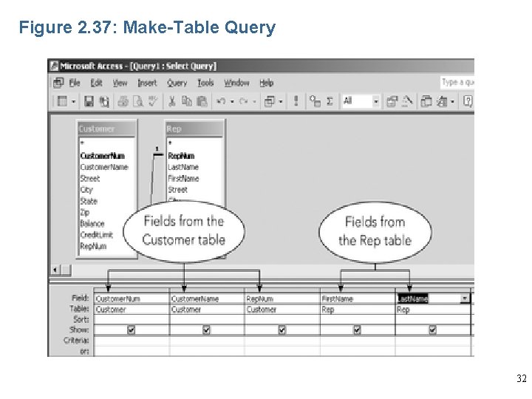
Task: Click the View design toolbar button
Action: 62,101
